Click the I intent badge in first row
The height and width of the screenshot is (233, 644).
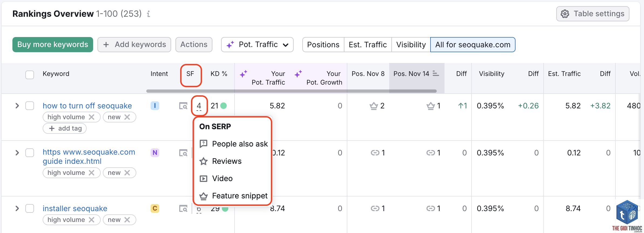pyautogui.click(x=155, y=106)
